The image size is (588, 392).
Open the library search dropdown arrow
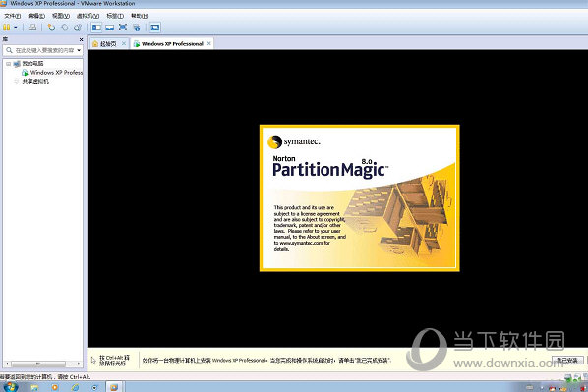[79, 50]
